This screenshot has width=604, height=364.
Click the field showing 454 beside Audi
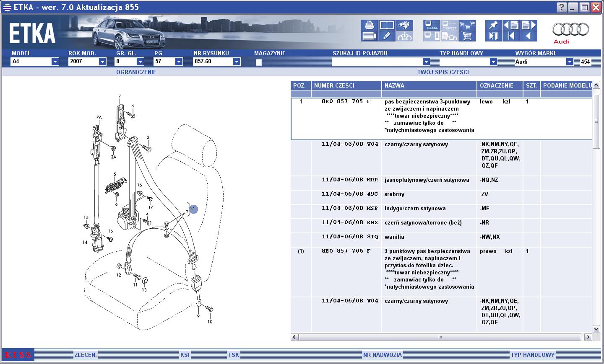coord(586,62)
